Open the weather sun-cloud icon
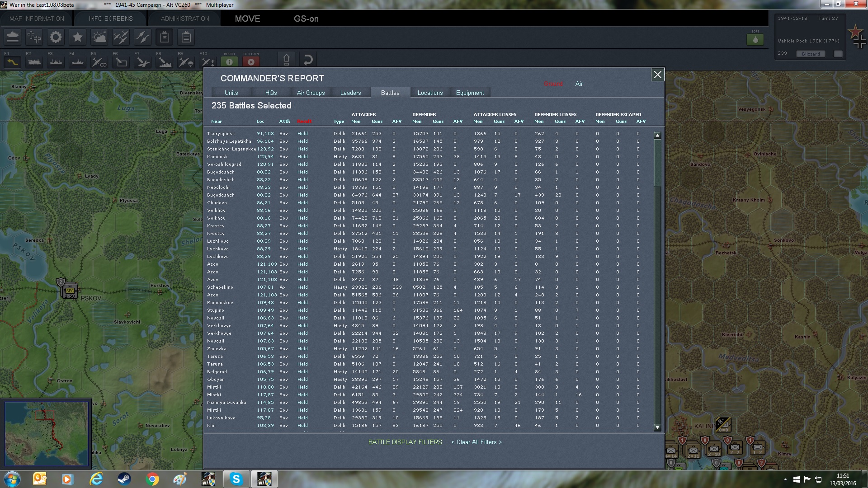 99,37
